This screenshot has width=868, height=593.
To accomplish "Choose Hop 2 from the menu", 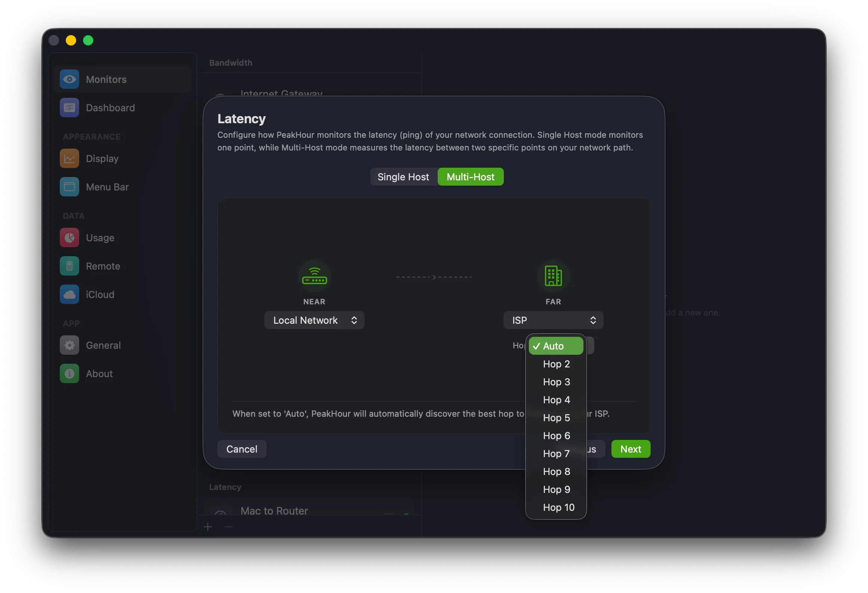I will pyautogui.click(x=556, y=364).
